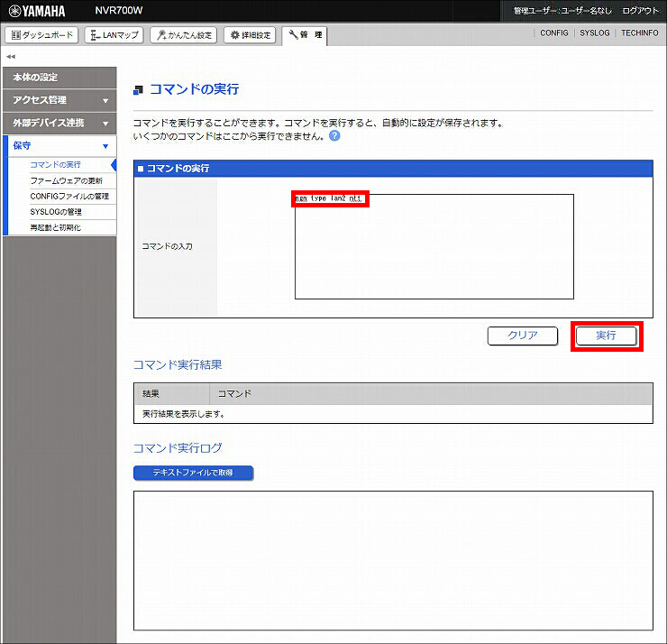This screenshot has height=644, width=667.
Task: Open SYSLOGの管理 in the sidebar
Action: coord(56,212)
